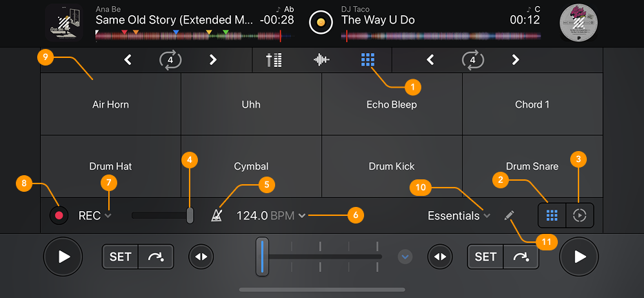Jump to green cue marker on left waveform
Screen dimensions: 644x298
(x=225, y=32)
